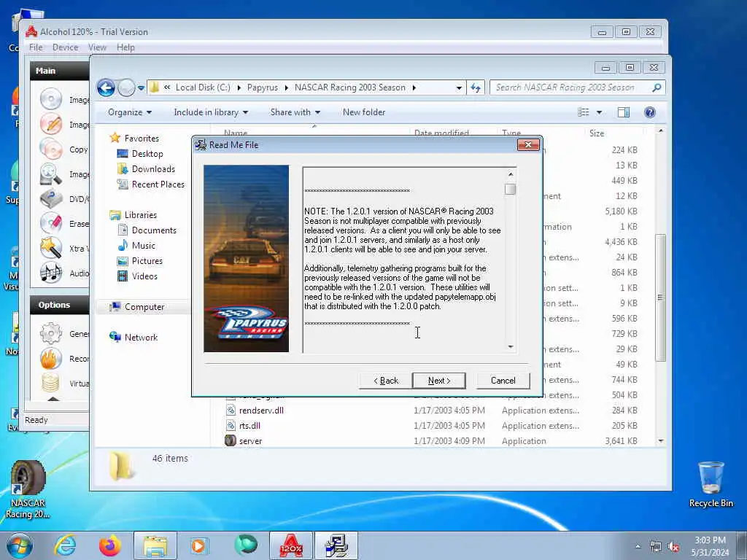The image size is (747, 560).
Task: Toggle the preview pane button
Action: pyautogui.click(x=624, y=112)
